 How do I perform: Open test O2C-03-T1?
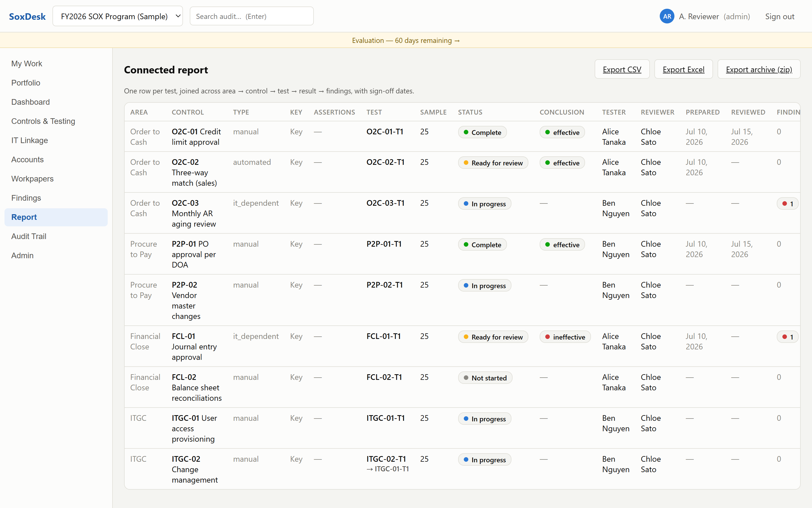coord(385,203)
